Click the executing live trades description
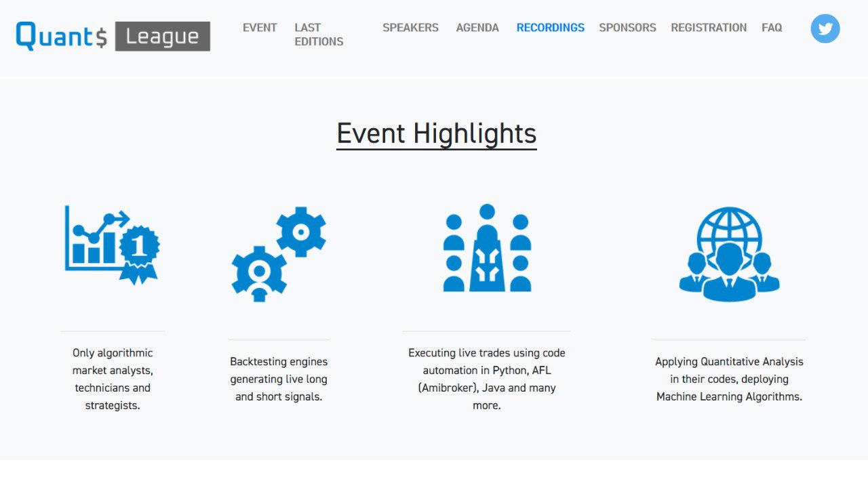The image size is (868, 479). pos(487,379)
